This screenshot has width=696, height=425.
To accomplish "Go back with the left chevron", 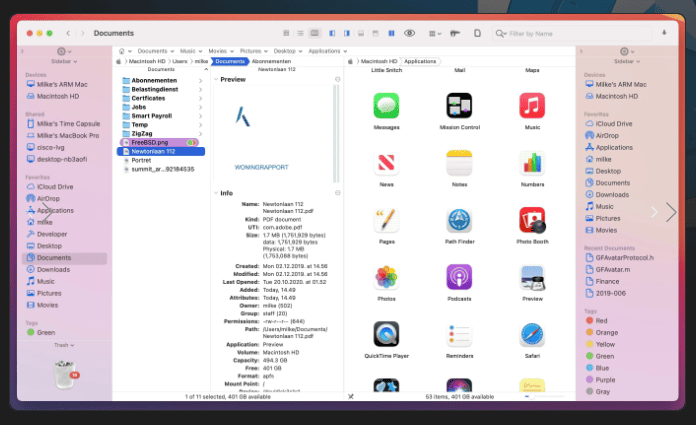I will click(68, 33).
